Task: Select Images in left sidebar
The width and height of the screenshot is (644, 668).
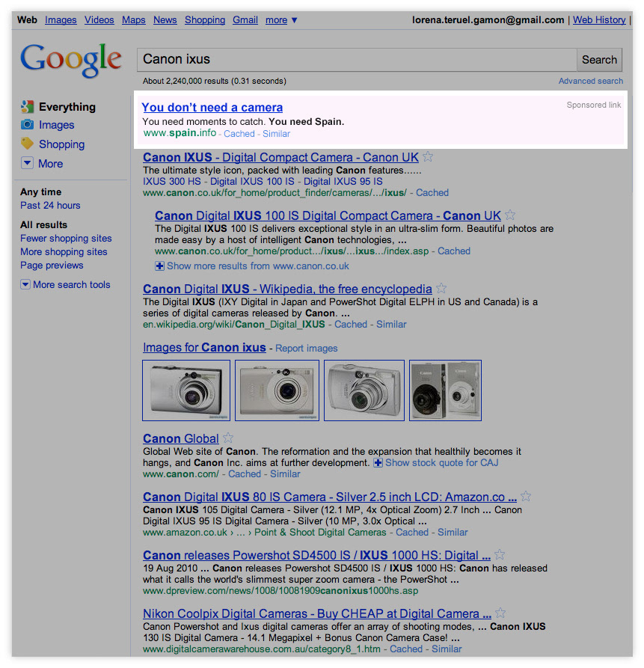Action: [x=57, y=125]
